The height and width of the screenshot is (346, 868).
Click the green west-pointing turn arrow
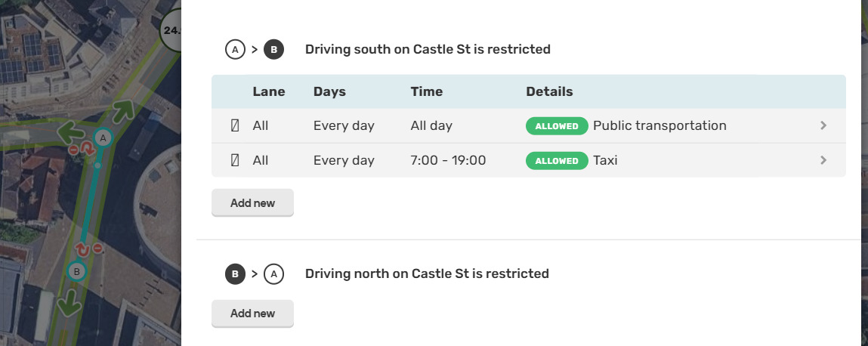(72, 134)
